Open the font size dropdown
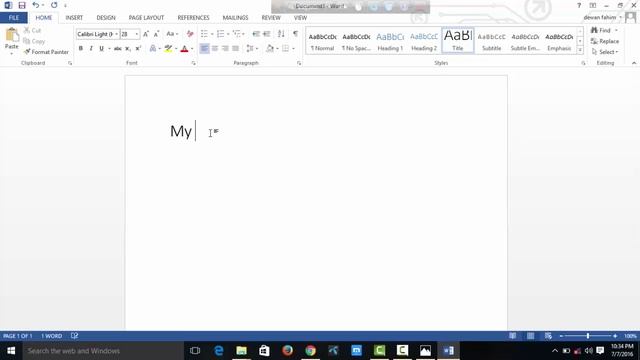This screenshot has width=640, height=360. coord(137,34)
